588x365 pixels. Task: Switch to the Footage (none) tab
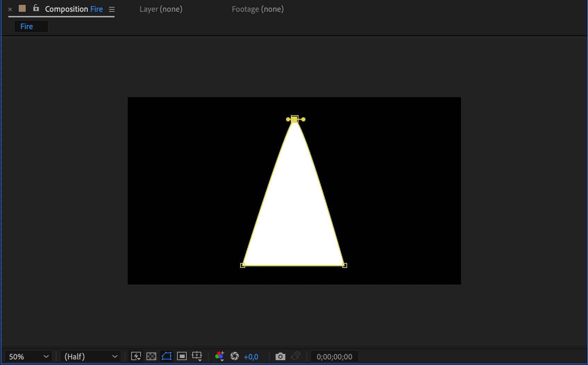tap(258, 9)
